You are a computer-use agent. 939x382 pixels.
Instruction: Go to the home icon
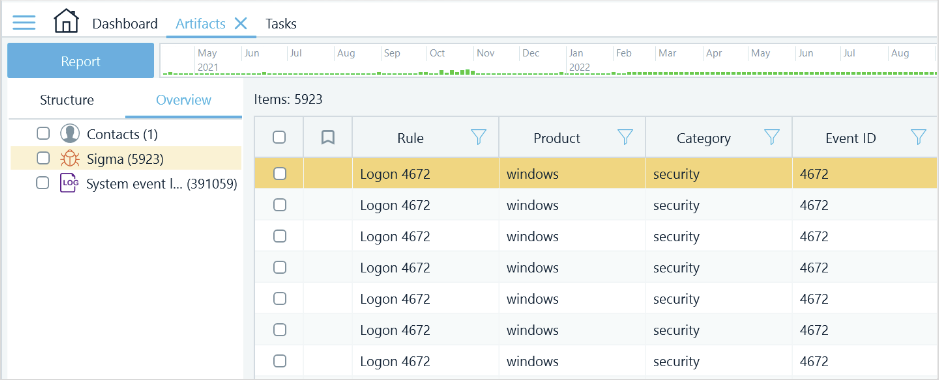coord(66,22)
